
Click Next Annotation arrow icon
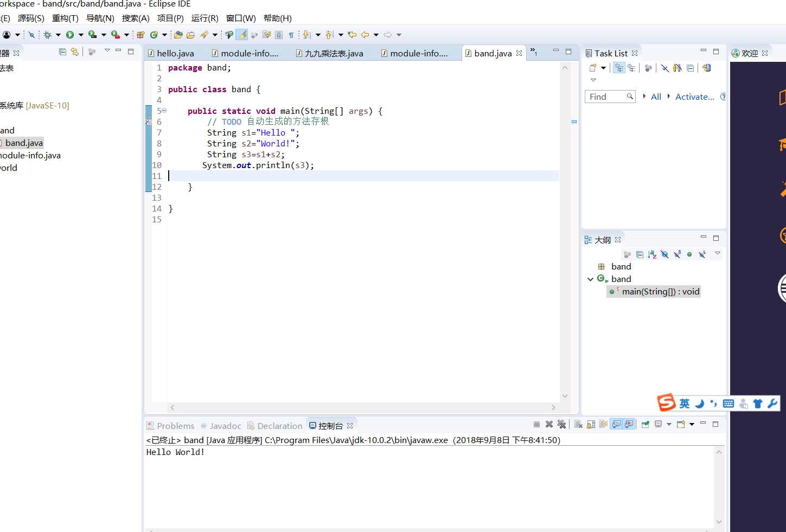tap(306, 35)
